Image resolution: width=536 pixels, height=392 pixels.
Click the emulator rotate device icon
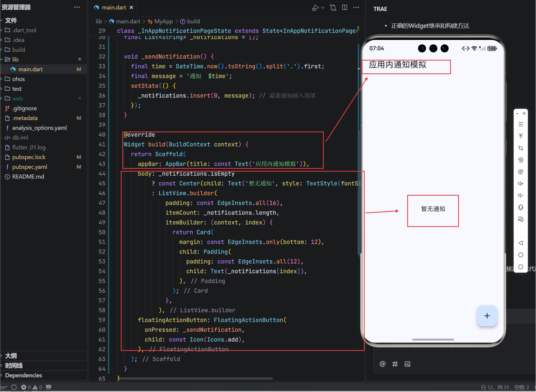tap(521, 207)
